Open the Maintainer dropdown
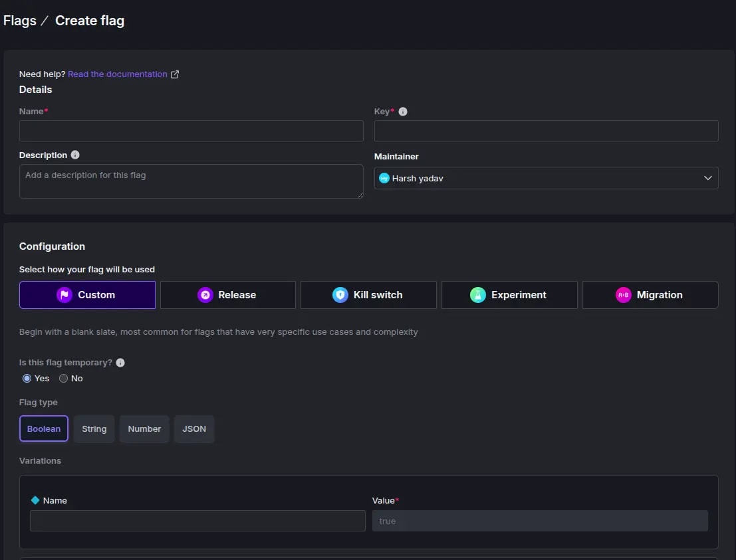The width and height of the screenshot is (736, 560). [x=545, y=178]
